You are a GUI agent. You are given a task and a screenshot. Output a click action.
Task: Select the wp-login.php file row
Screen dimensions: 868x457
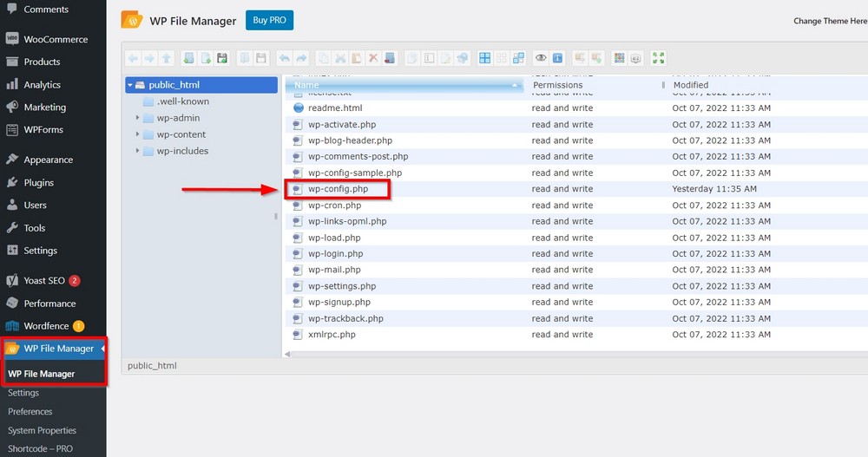[x=576, y=254]
